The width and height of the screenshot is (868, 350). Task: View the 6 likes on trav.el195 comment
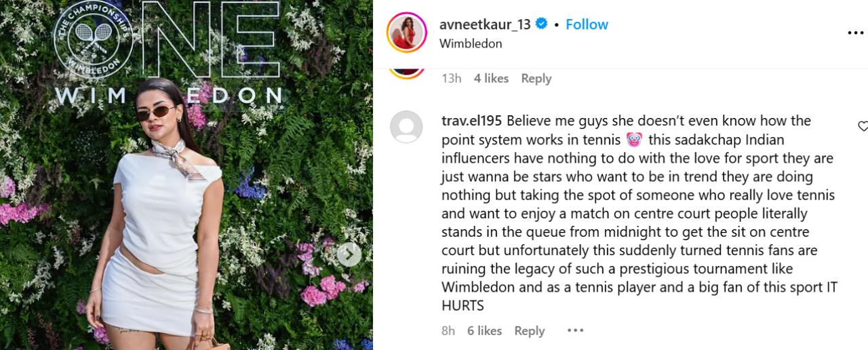[x=484, y=331]
